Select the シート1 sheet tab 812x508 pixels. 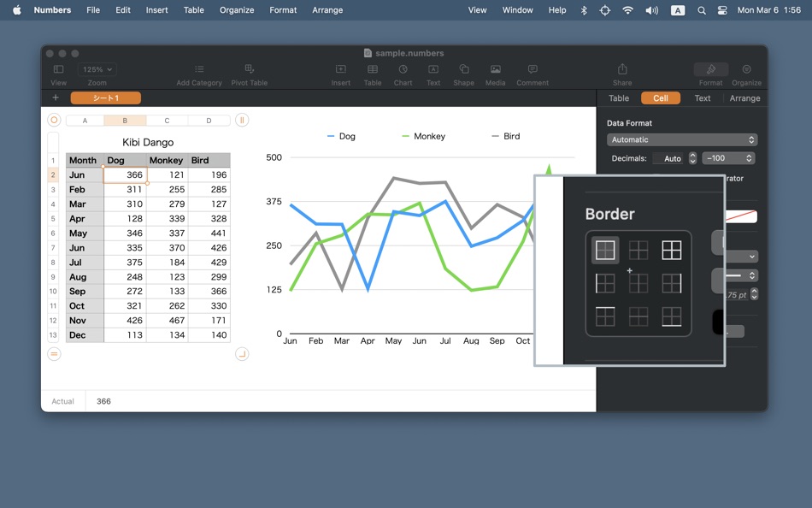click(106, 98)
